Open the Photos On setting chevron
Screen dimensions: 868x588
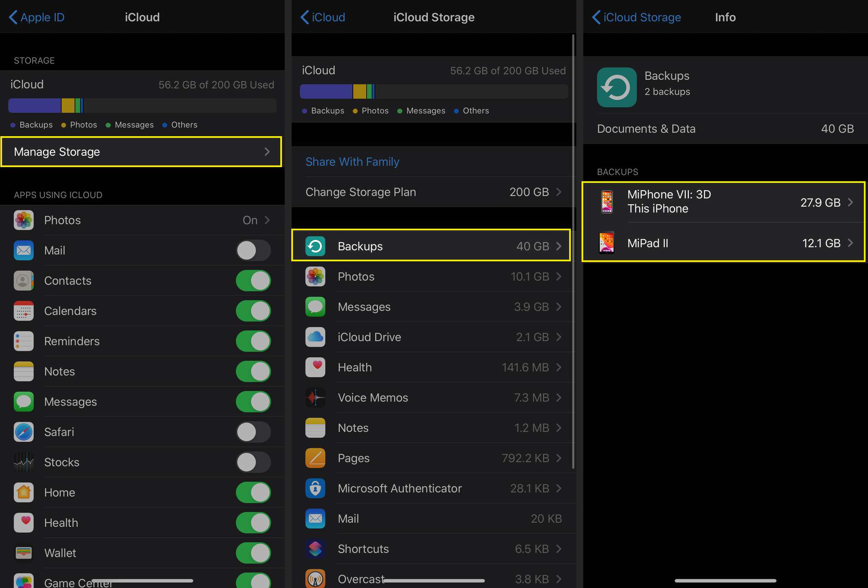[x=267, y=220]
